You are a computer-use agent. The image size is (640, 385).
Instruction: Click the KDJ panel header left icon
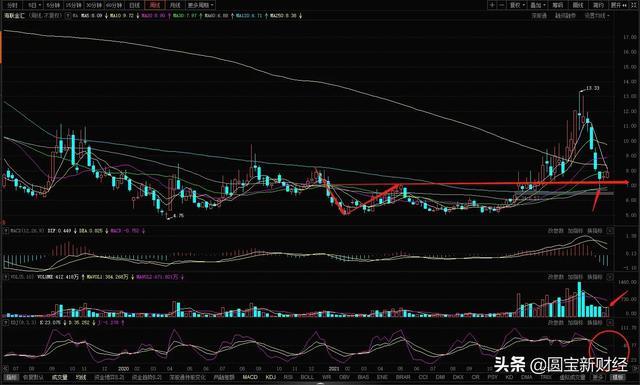pos(6,323)
